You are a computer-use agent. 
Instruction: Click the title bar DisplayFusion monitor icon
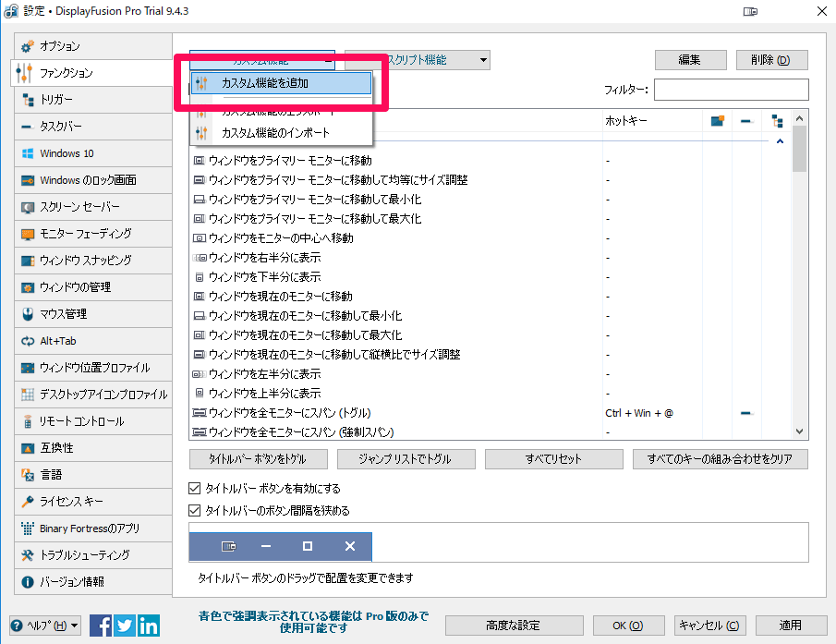[x=750, y=11]
